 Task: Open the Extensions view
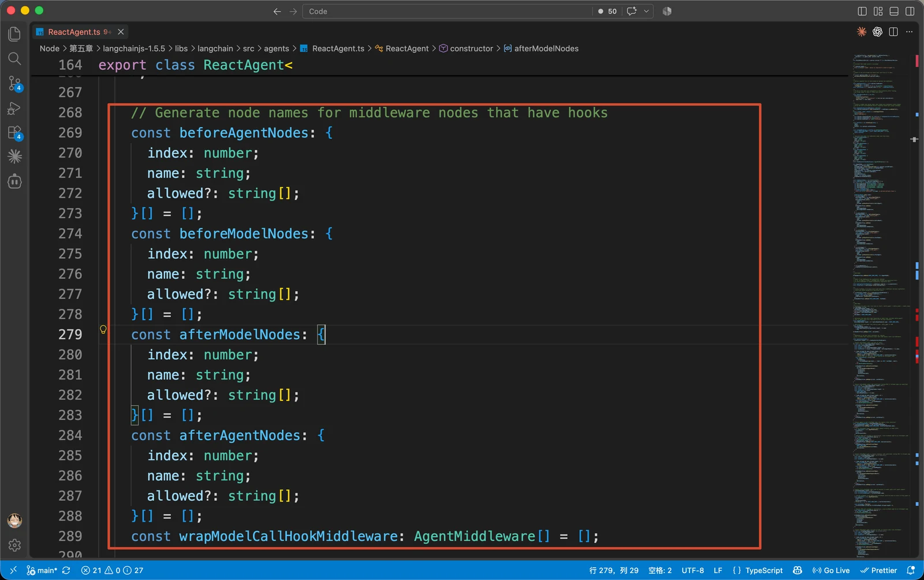coord(14,132)
